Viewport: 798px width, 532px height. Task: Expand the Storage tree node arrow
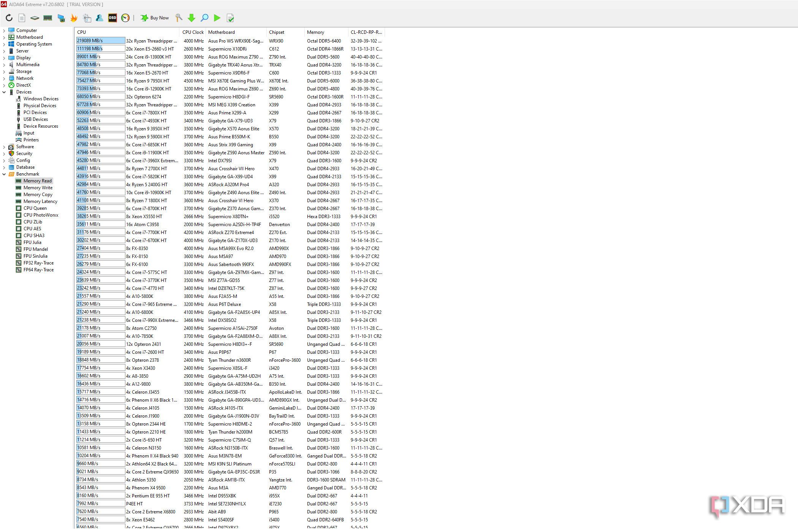click(x=4, y=71)
